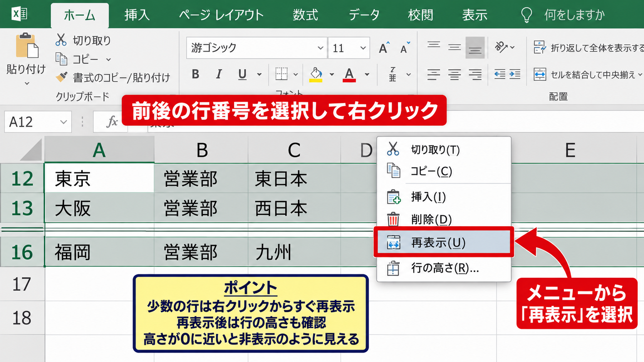Click cell containing 九州

click(294, 252)
